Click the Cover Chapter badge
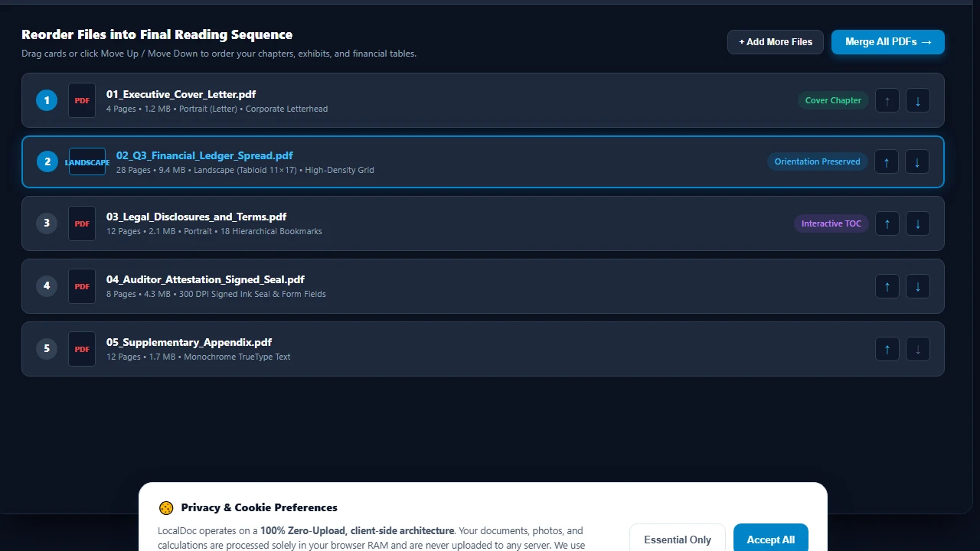Screen dimensions: 980x551 833,100
